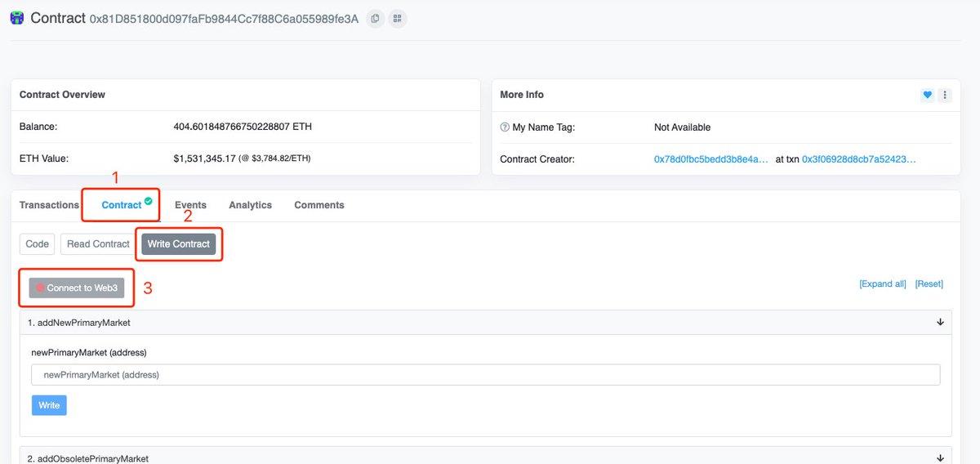Select the Read Contract button
The image size is (980, 464).
tap(98, 243)
